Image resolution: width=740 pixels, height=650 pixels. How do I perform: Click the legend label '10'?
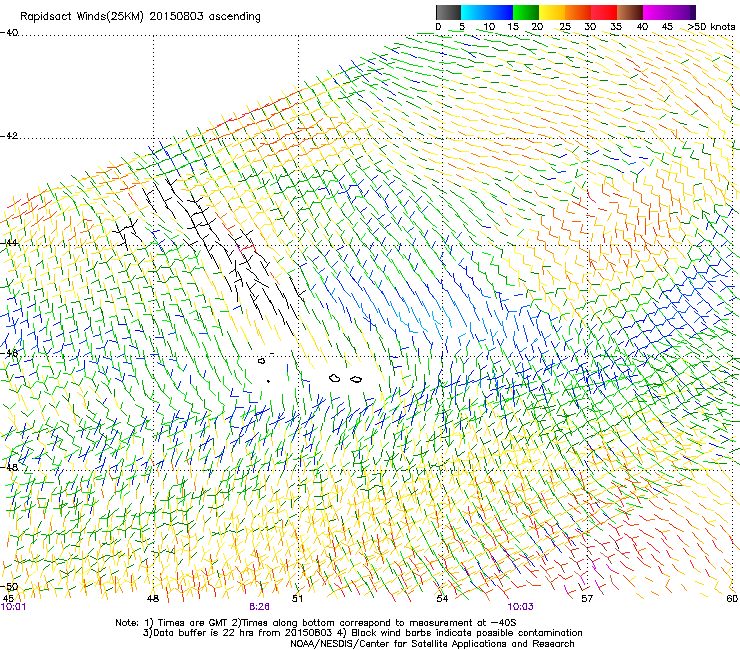coord(489,27)
